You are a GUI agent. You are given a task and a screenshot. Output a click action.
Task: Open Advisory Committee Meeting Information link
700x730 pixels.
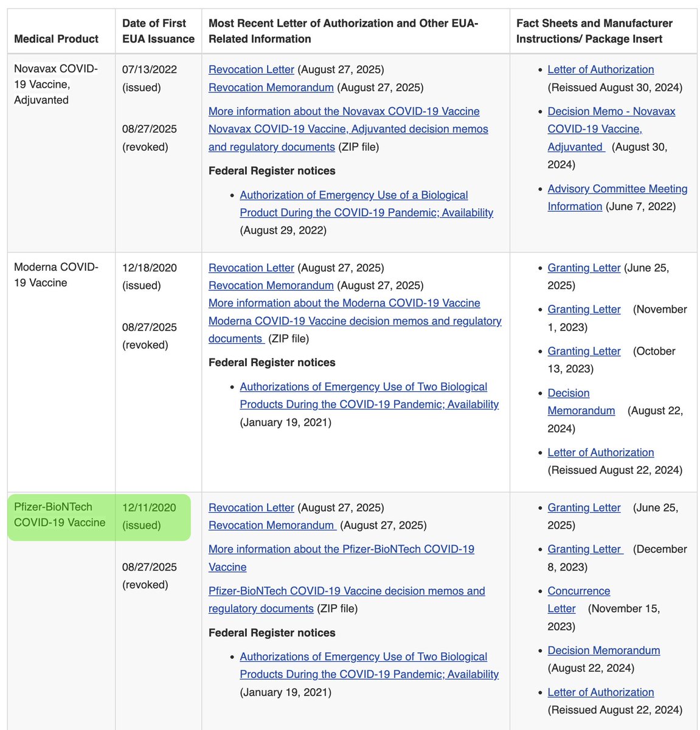[617, 198]
